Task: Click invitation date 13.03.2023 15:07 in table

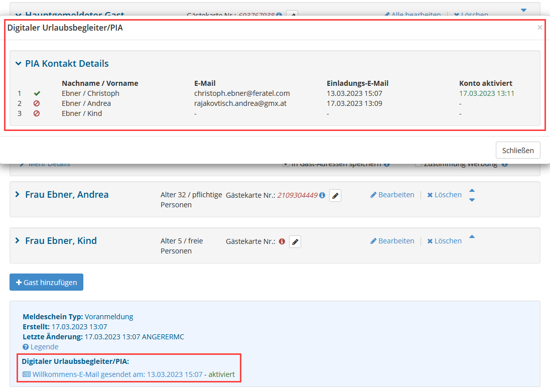Action: (x=354, y=93)
